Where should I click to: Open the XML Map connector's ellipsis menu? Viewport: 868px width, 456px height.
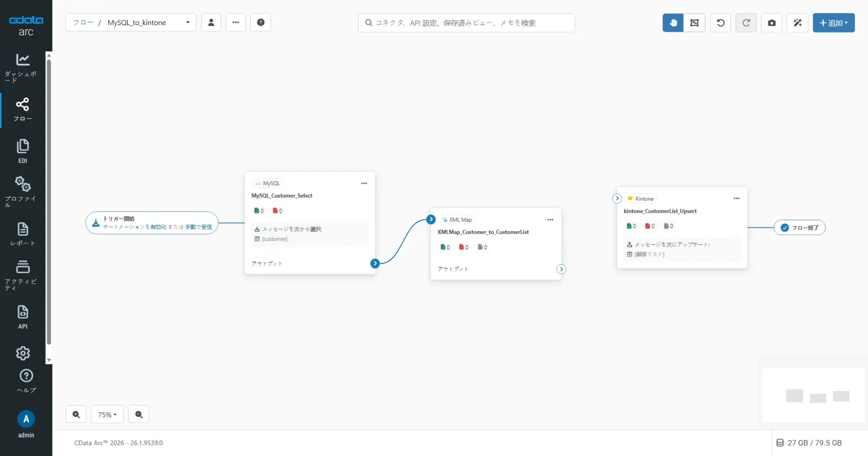[550, 220]
